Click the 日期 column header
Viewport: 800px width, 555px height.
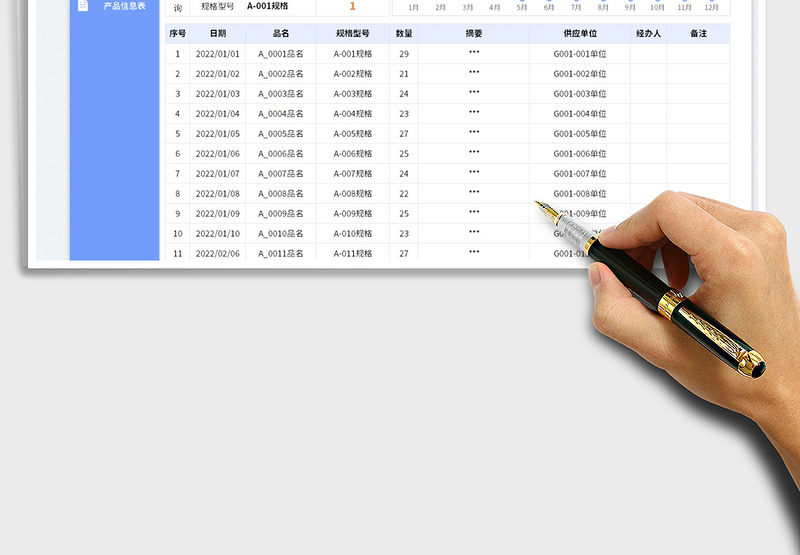[x=218, y=34]
